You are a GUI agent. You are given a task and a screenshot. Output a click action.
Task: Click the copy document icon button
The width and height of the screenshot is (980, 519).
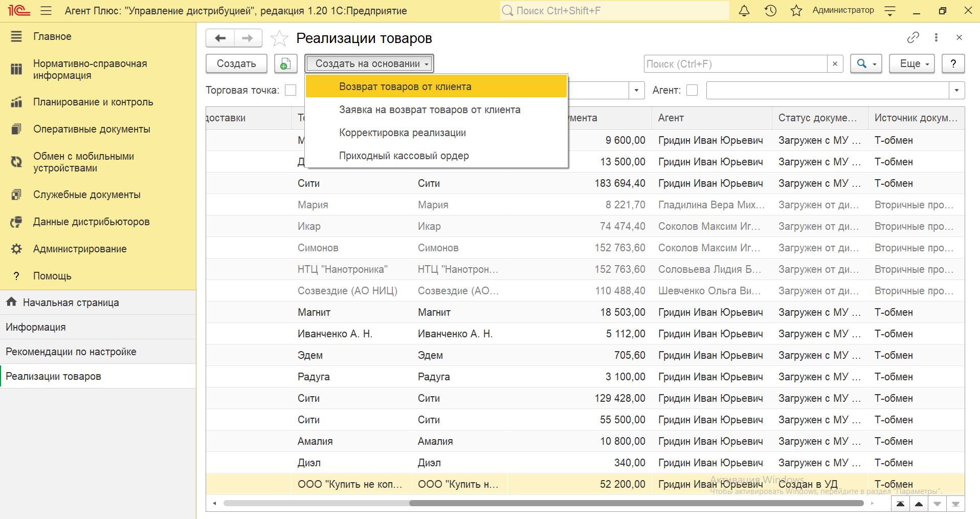[285, 64]
